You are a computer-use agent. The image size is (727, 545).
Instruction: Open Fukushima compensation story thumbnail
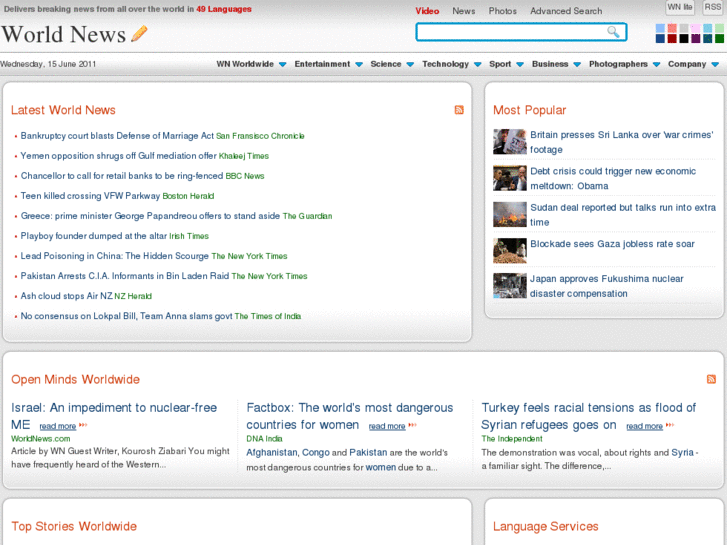coord(510,285)
